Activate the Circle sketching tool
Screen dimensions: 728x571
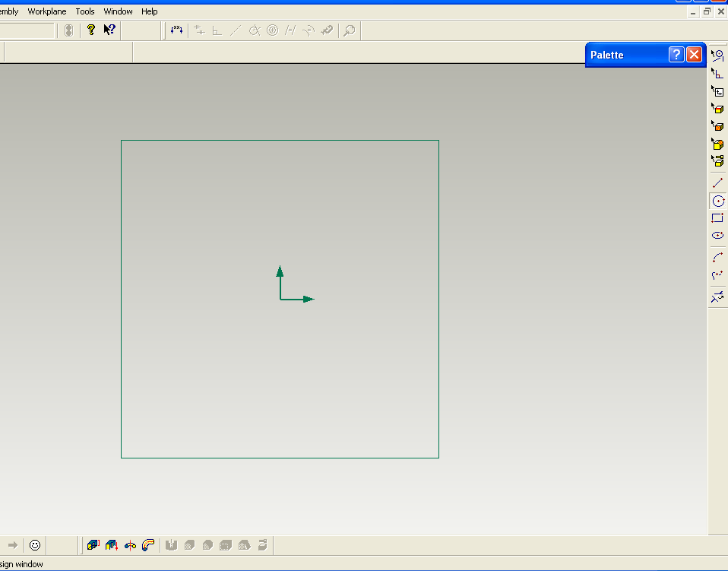[717, 200]
